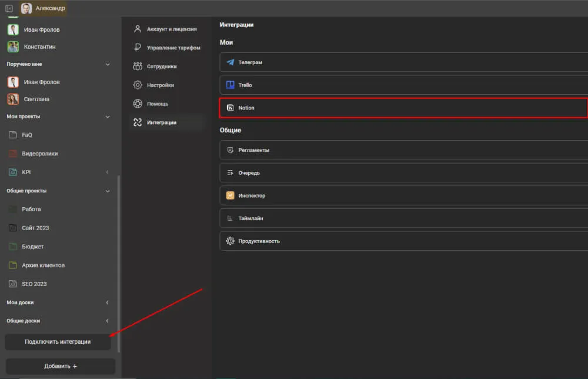Click the ruble icon for Управление тарифом
The height and width of the screenshot is (379, 588).
[x=138, y=48]
